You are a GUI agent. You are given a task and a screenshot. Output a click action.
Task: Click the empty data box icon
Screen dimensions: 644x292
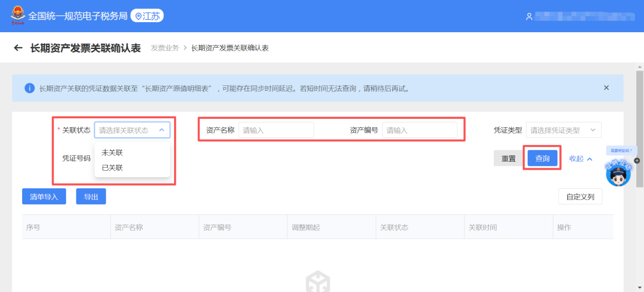click(318, 282)
